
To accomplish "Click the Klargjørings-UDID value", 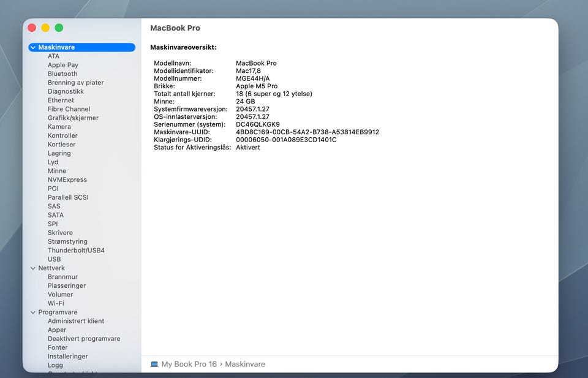I will [286, 140].
